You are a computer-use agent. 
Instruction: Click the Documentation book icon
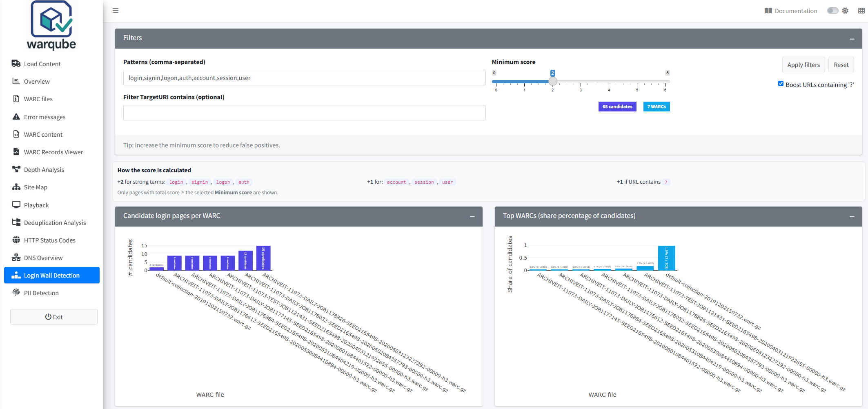[768, 11]
